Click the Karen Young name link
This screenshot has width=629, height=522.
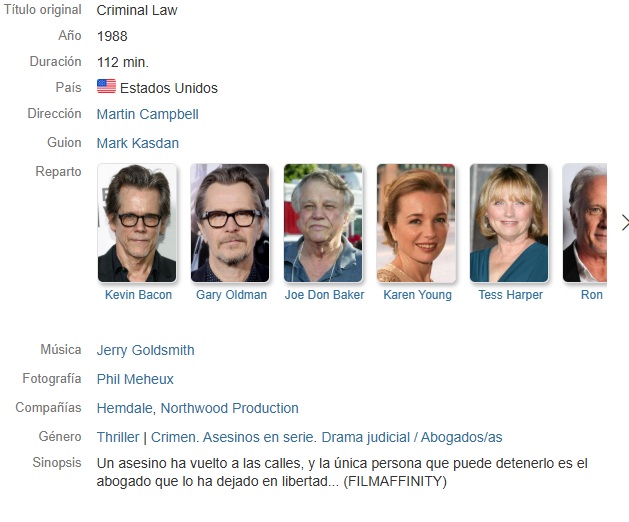point(418,295)
